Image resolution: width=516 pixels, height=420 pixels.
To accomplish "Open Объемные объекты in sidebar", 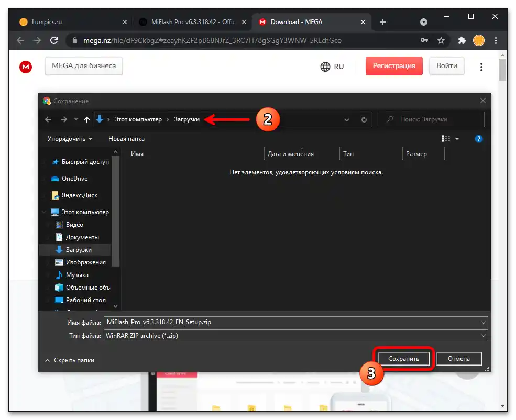I will coord(83,288).
